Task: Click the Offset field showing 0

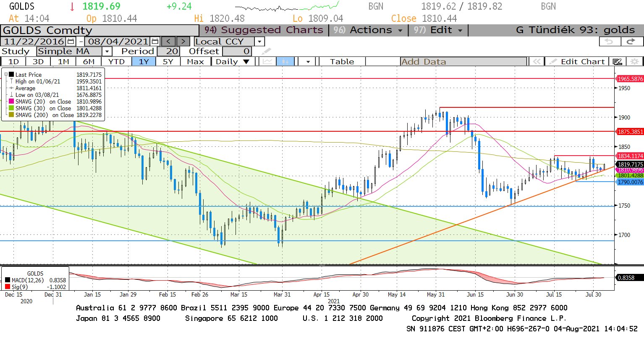Action: 237,52
